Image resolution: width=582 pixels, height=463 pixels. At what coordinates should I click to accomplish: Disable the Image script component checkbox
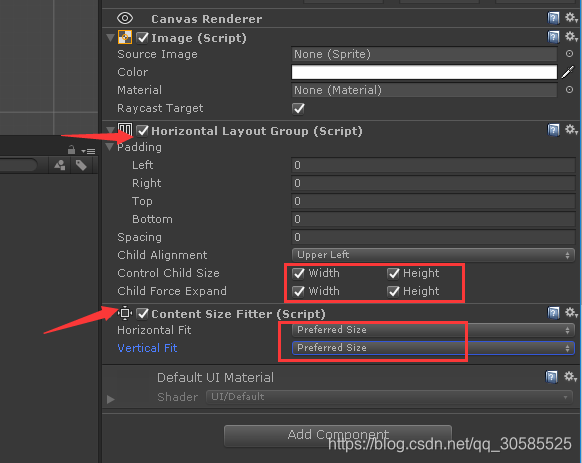coord(142,38)
